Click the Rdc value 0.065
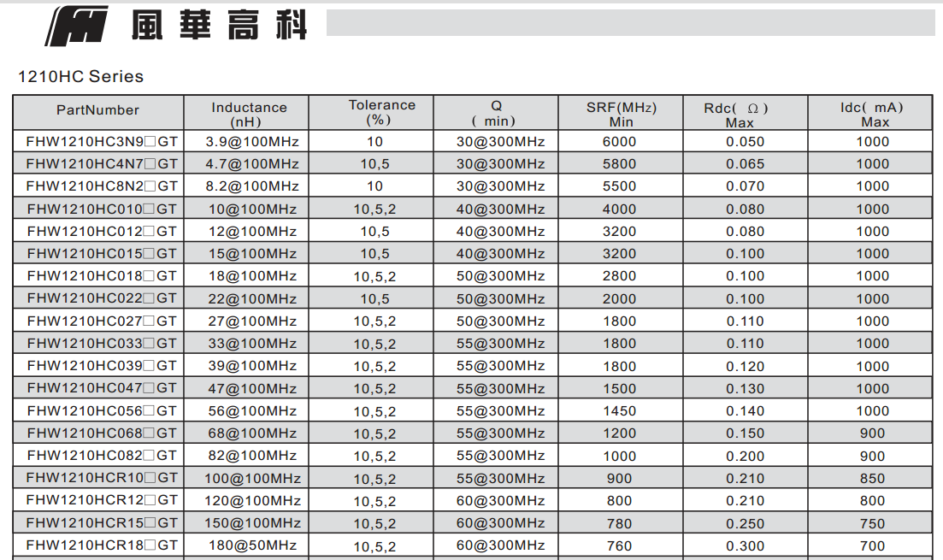Image resolution: width=943 pixels, height=560 pixels. click(745, 164)
